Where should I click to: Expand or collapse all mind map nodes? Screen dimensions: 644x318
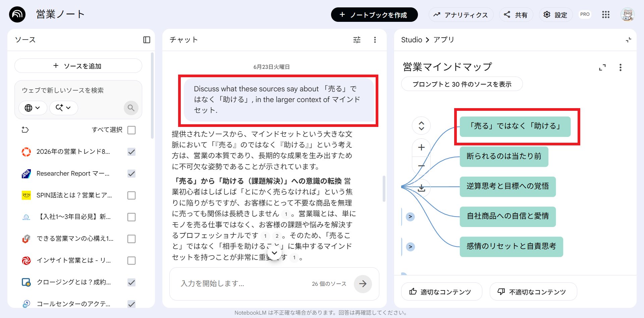[421, 126]
